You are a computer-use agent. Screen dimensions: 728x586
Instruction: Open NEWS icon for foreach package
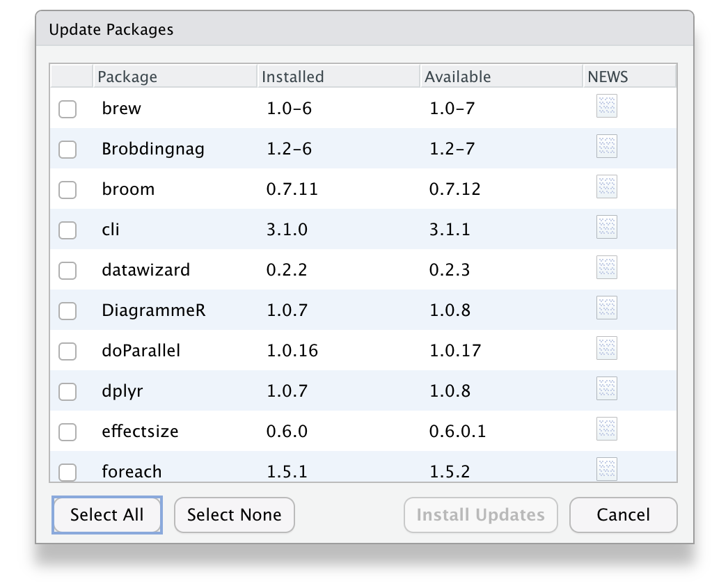(606, 469)
